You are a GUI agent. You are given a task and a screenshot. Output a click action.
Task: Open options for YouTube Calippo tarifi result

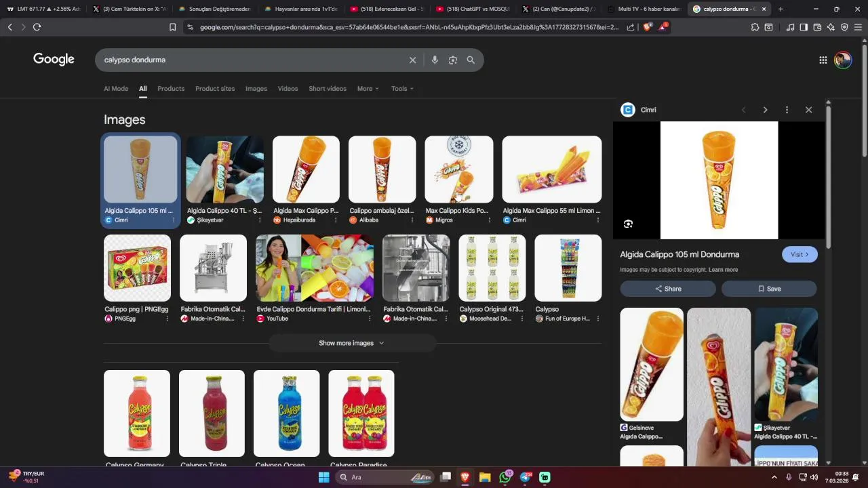point(370,319)
